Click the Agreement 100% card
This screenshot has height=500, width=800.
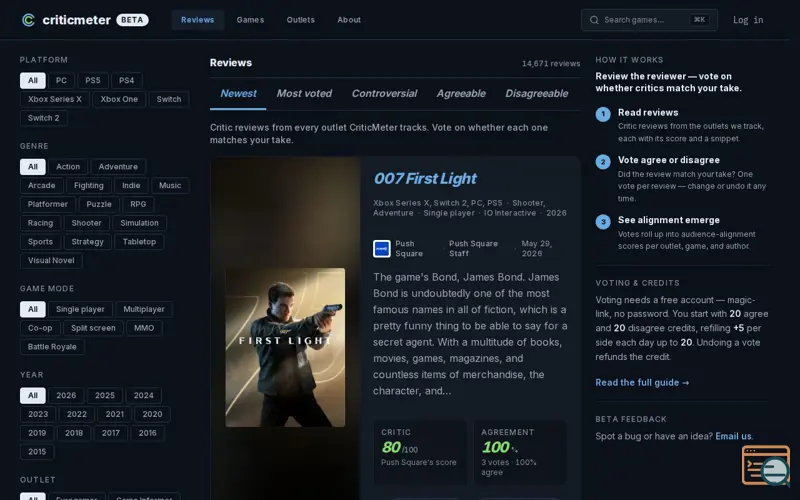tap(520, 452)
